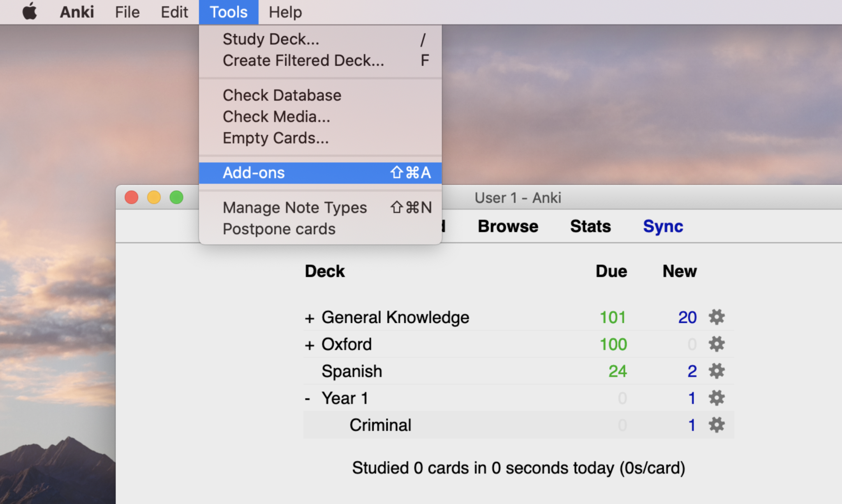Expand the Oxford deck
Viewport: 842px width, 504px height.
[310, 344]
